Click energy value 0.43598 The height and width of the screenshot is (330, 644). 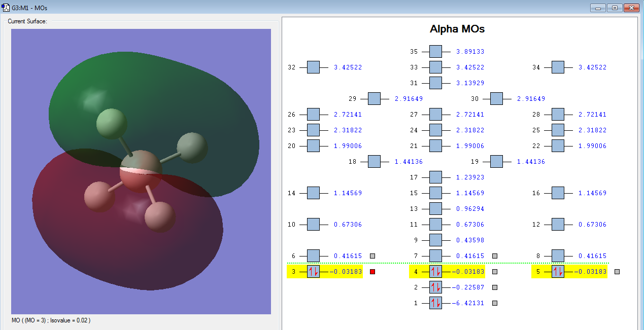point(470,240)
